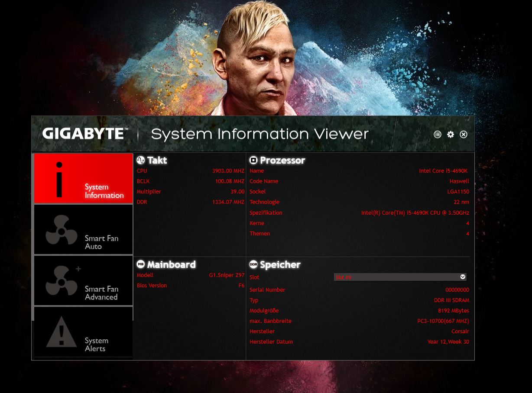Click the Takt clock section icon

[140, 160]
